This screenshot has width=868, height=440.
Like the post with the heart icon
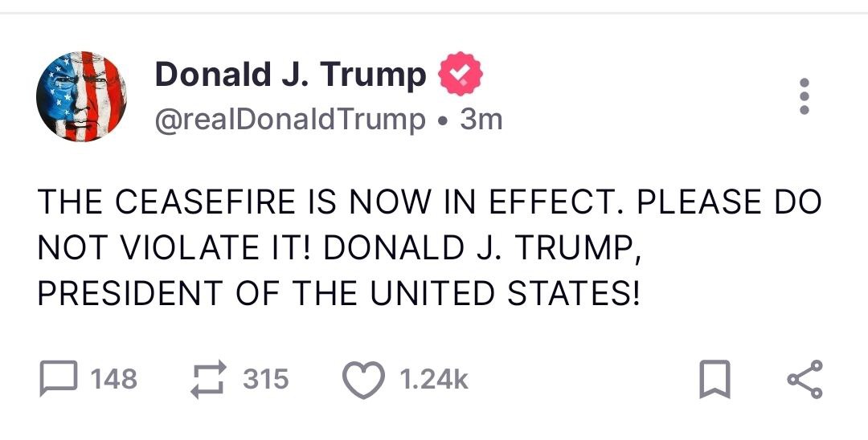click(x=362, y=379)
